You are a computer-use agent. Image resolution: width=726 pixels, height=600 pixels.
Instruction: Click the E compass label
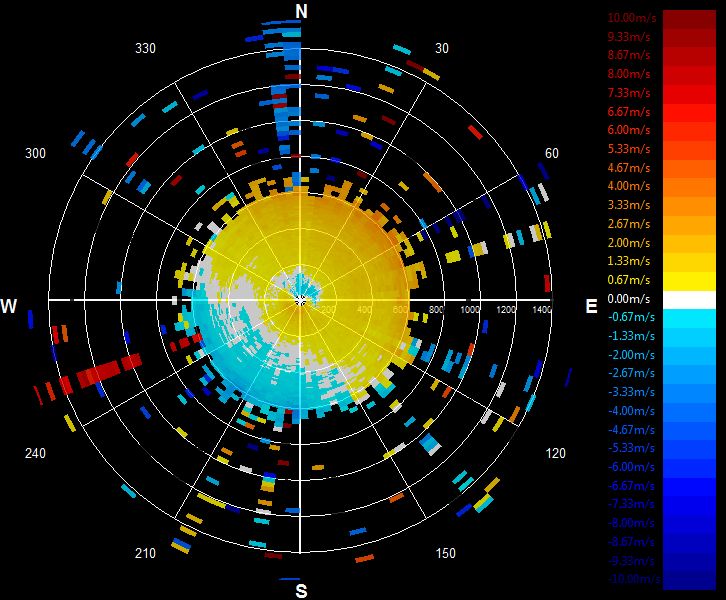coord(591,306)
